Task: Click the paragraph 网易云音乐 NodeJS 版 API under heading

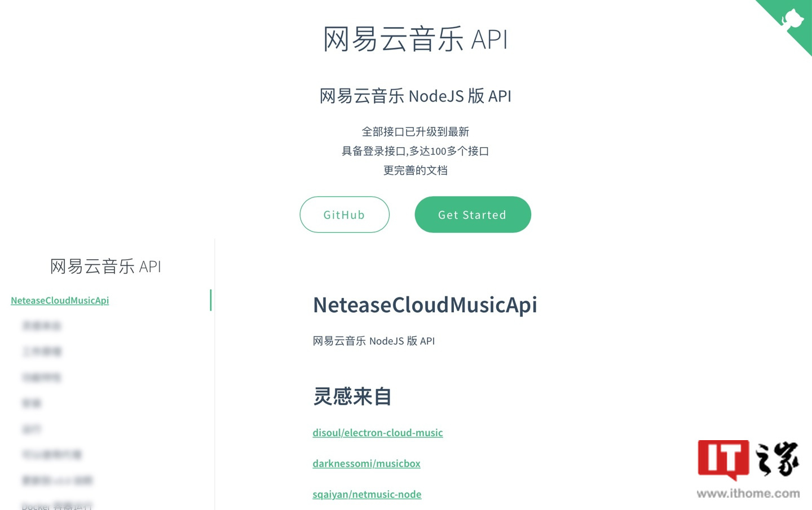Action: [x=374, y=341]
